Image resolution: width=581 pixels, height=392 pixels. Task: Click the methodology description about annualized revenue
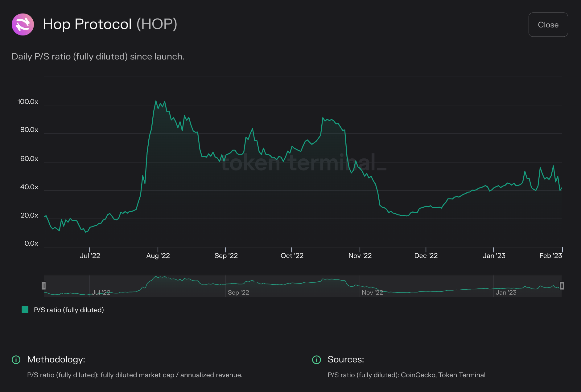click(x=135, y=375)
